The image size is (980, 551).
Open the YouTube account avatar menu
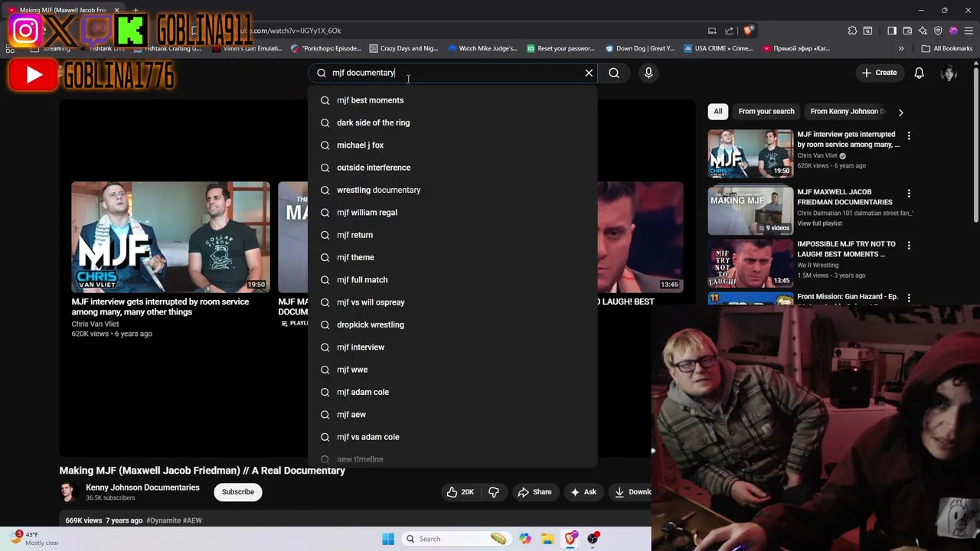[x=949, y=73]
